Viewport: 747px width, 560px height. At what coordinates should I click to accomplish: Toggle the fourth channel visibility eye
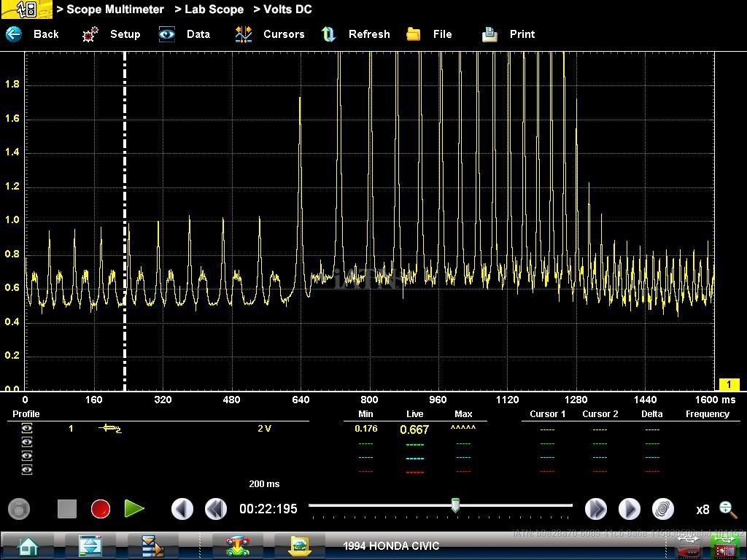point(27,470)
